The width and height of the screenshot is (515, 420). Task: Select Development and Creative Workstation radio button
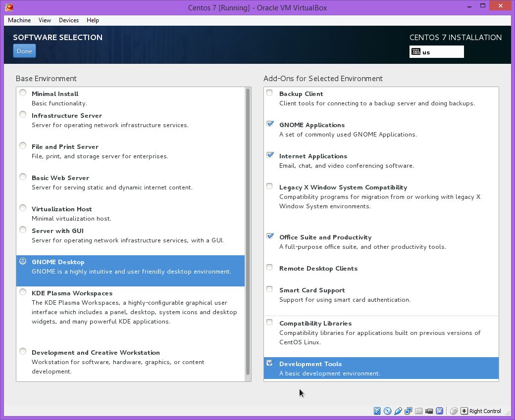click(23, 351)
